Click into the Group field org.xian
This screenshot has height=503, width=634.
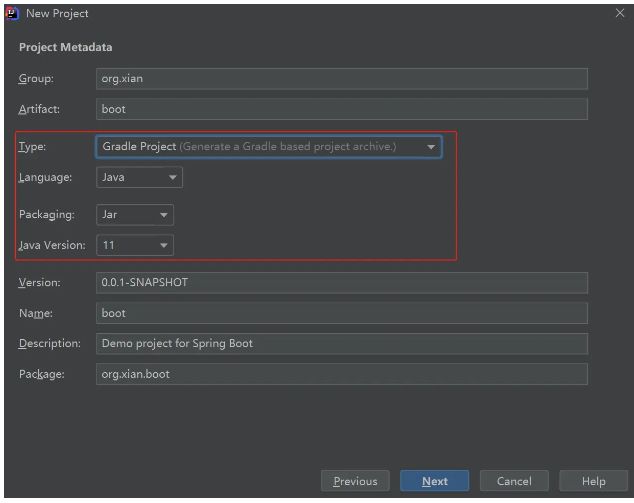click(x=342, y=78)
